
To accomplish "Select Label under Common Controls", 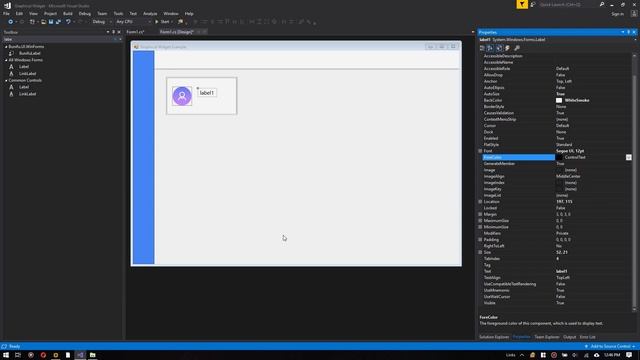I will click(24, 87).
